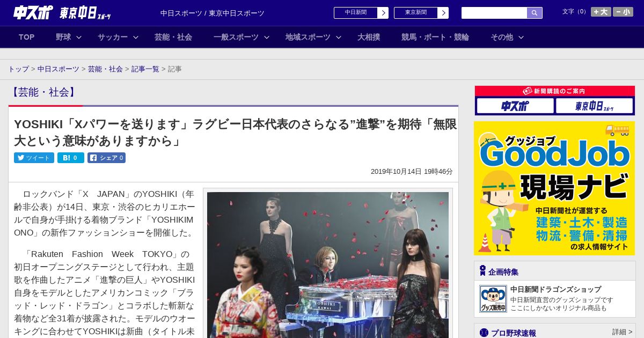Viewport: 644px width, 338px height.
Task: Click the 【芸能・社会】 section heading
Action: pos(43,92)
